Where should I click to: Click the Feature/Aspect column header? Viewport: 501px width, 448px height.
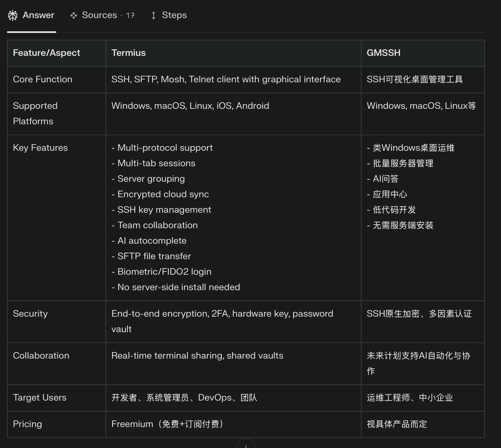click(x=46, y=53)
